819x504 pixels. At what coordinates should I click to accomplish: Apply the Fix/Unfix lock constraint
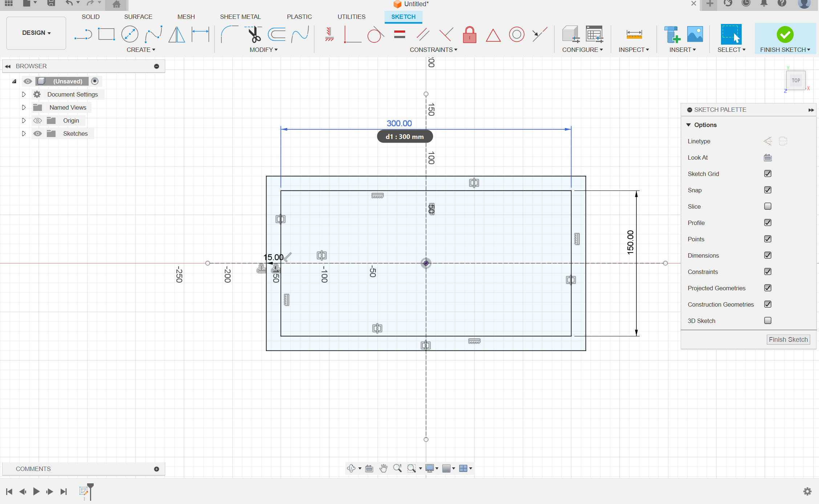[x=469, y=34]
